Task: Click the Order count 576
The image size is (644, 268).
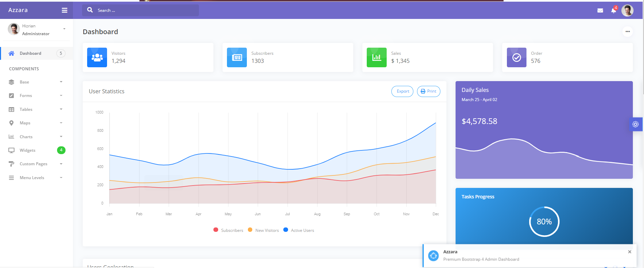Action: click(536, 61)
